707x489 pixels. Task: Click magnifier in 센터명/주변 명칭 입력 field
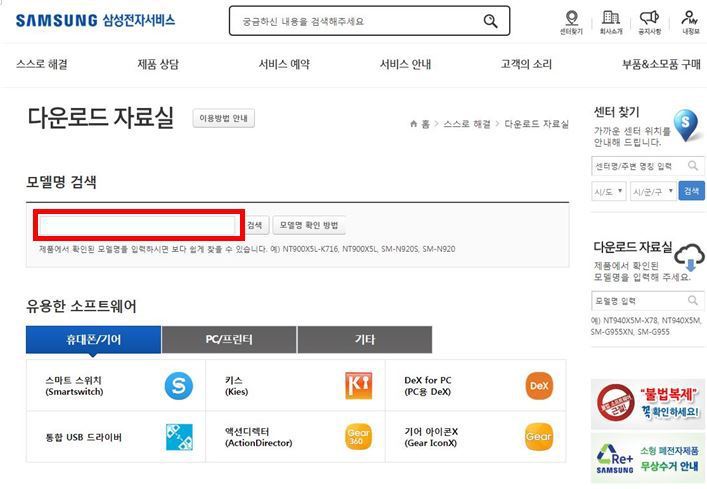click(693, 166)
